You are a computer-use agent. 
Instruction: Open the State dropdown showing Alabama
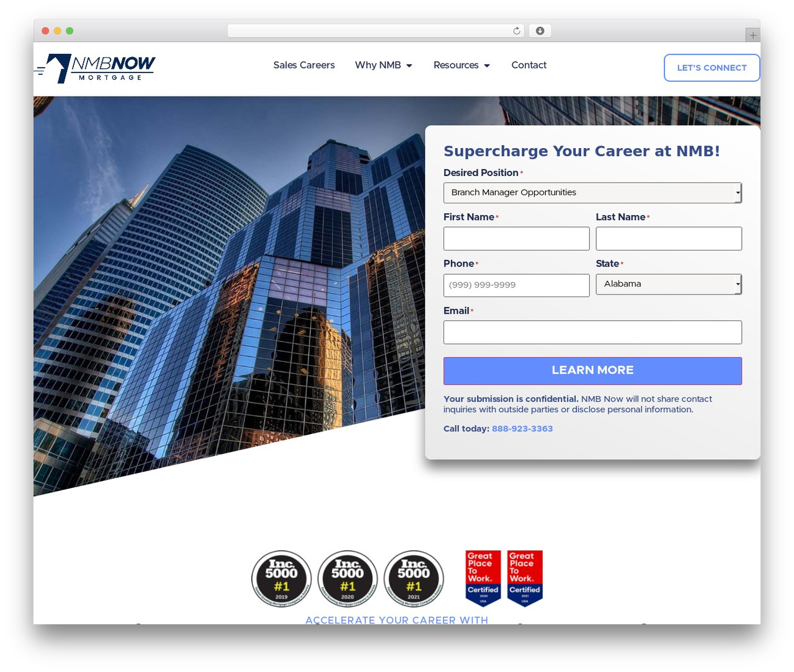point(669,284)
